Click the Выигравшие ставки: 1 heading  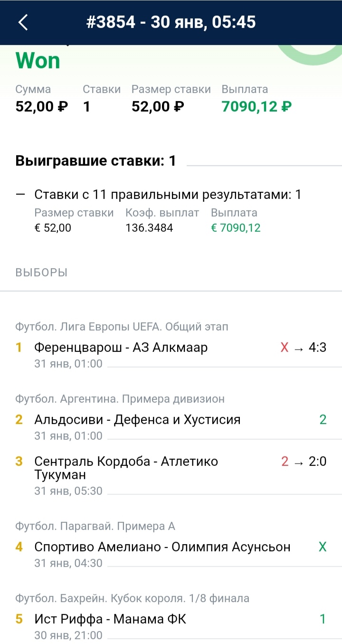[x=95, y=161]
